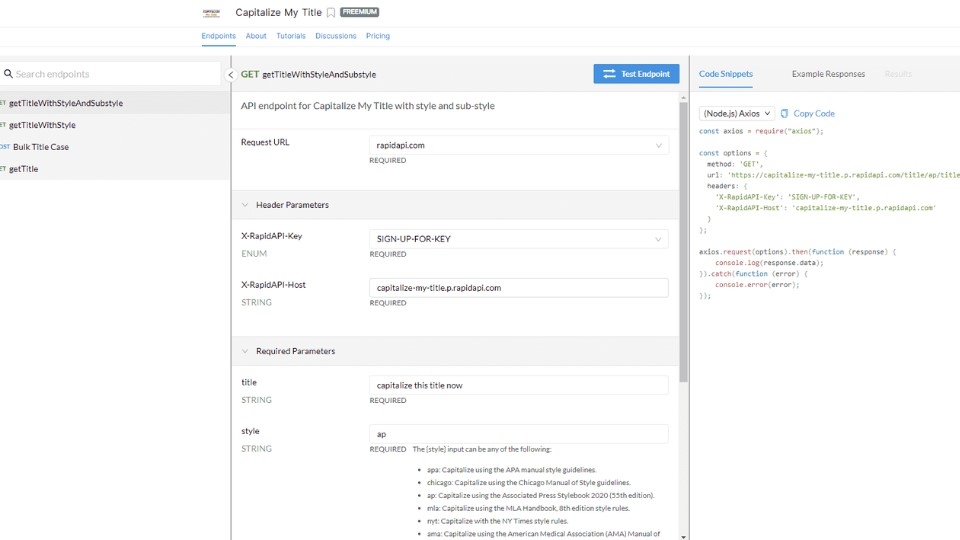Switch to the About tab
The height and width of the screenshot is (540, 960).
pos(256,36)
